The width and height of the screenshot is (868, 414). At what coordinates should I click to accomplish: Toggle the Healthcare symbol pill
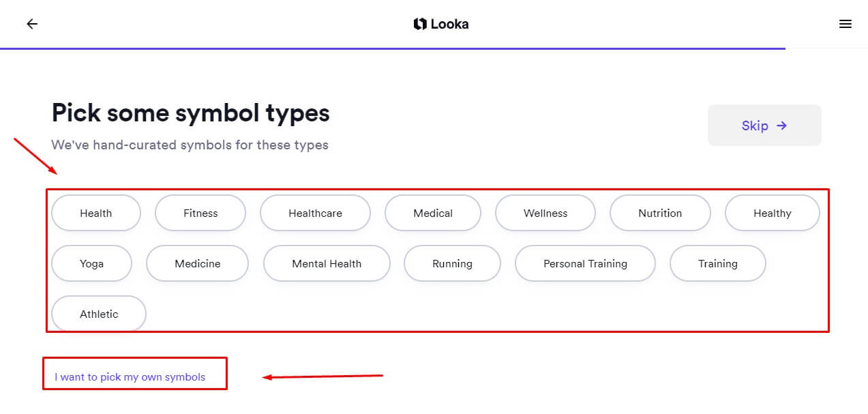[x=315, y=213]
